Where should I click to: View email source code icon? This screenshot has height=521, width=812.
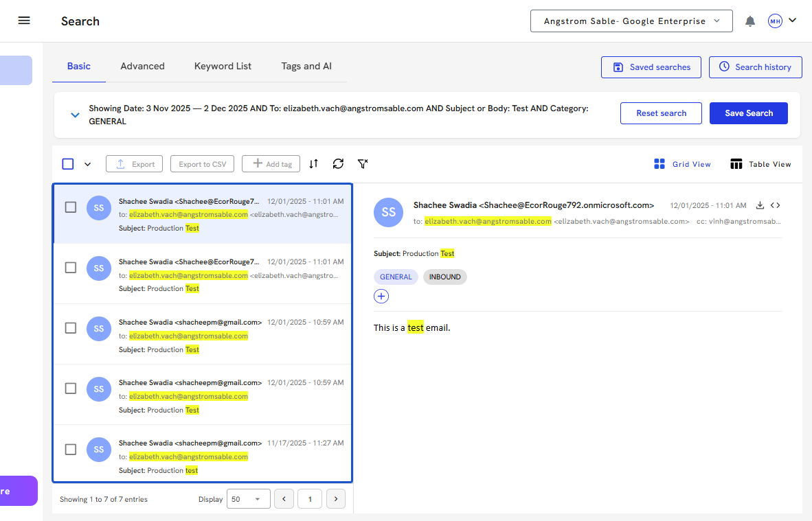click(775, 205)
